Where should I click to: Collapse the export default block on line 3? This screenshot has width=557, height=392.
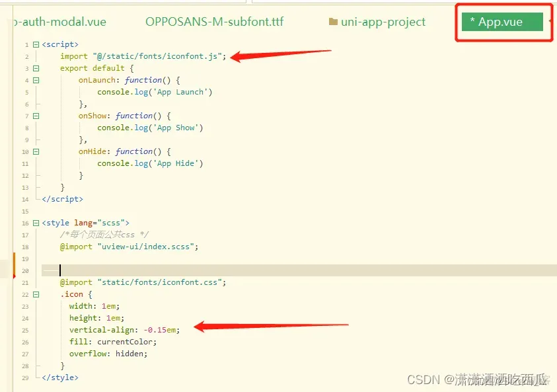tap(36, 68)
